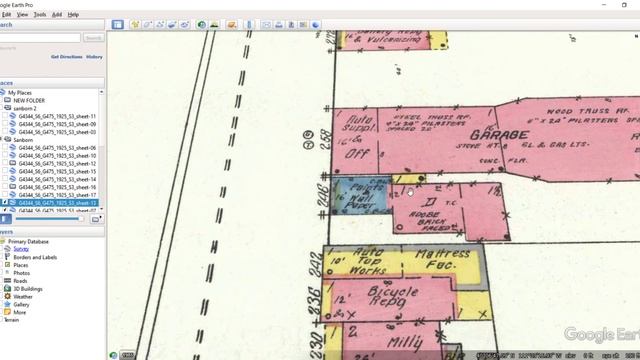This screenshot has width=640, height=360.
Task: Open the View menu
Action: (x=22, y=14)
